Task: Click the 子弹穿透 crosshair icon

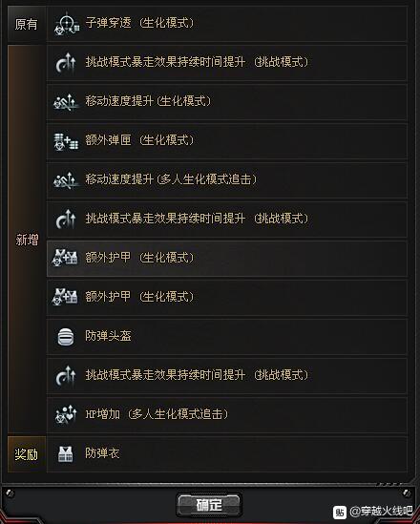Action: (x=67, y=24)
